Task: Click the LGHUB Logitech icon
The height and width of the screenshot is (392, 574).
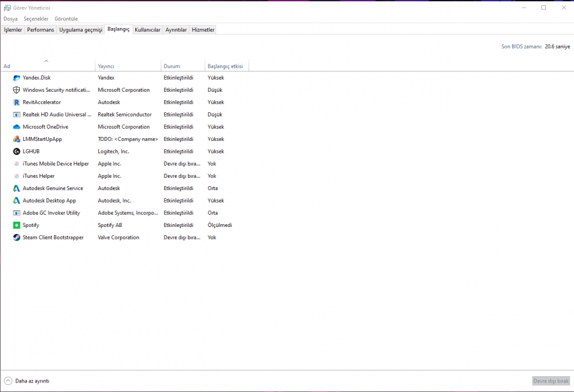Action: point(17,151)
